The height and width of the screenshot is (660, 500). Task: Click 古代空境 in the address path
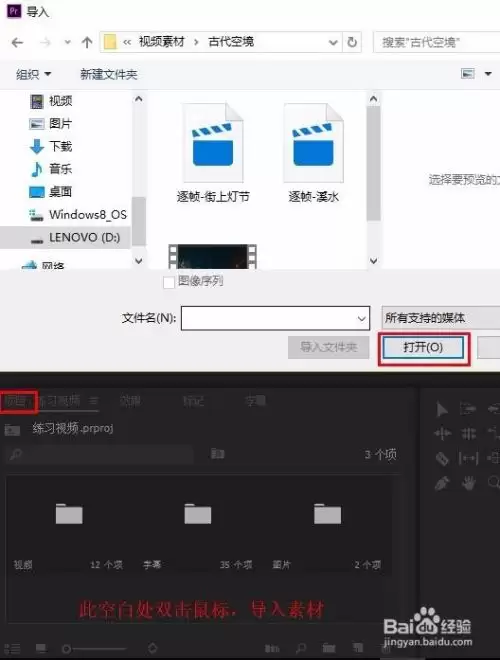(231, 42)
